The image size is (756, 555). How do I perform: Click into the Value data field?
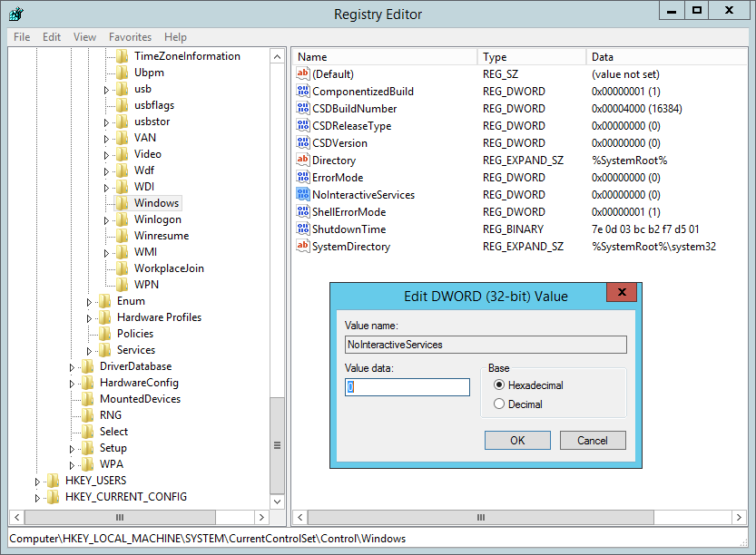pos(407,387)
